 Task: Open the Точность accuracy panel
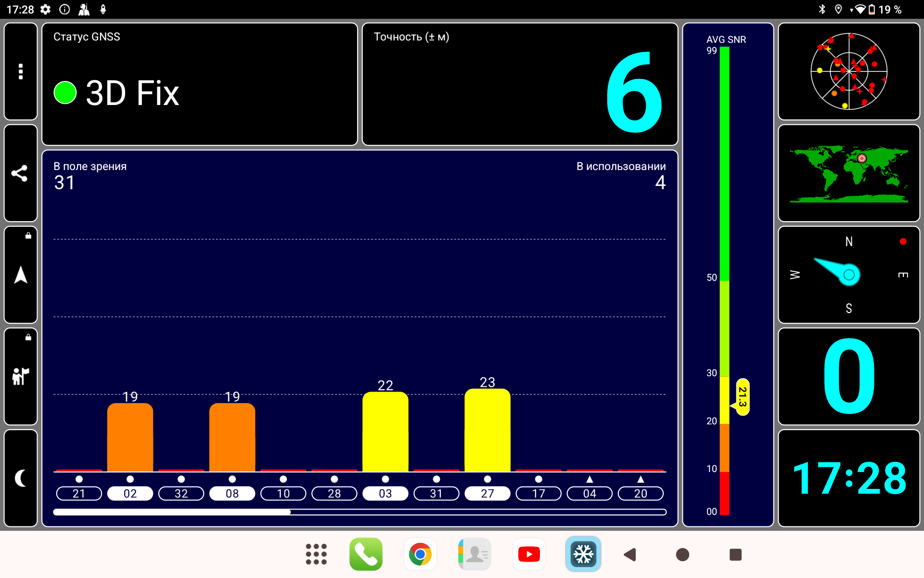point(520,84)
